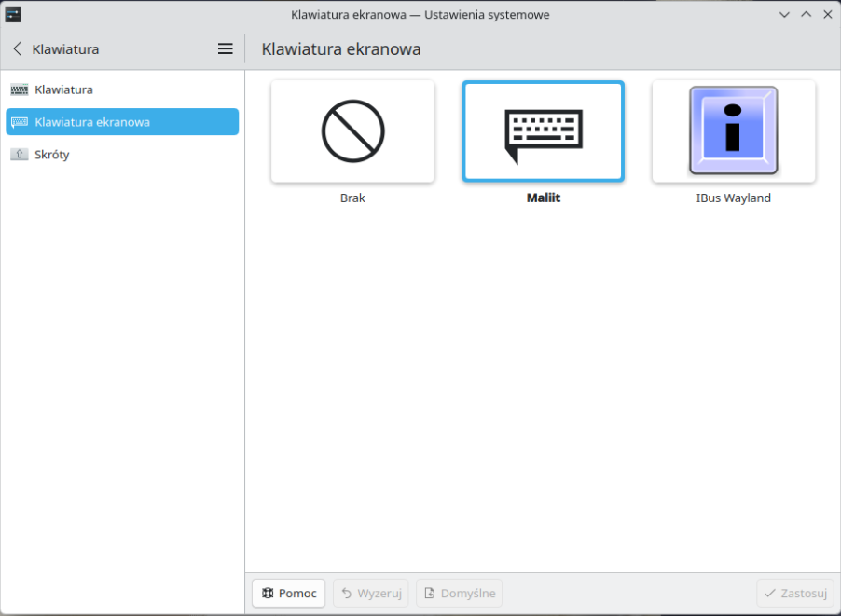
Task: Open help with the Pomoc button
Action: click(289, 594)
